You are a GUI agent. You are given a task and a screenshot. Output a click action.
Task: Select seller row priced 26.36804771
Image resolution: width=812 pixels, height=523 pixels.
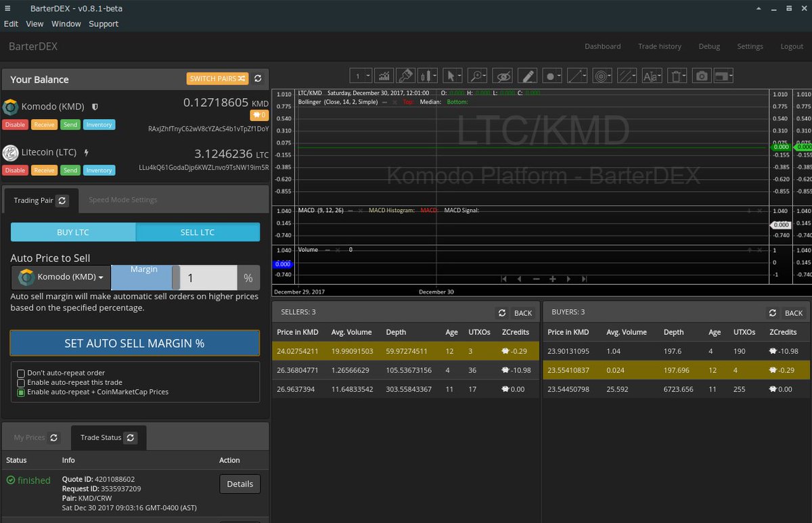point(406,370)
